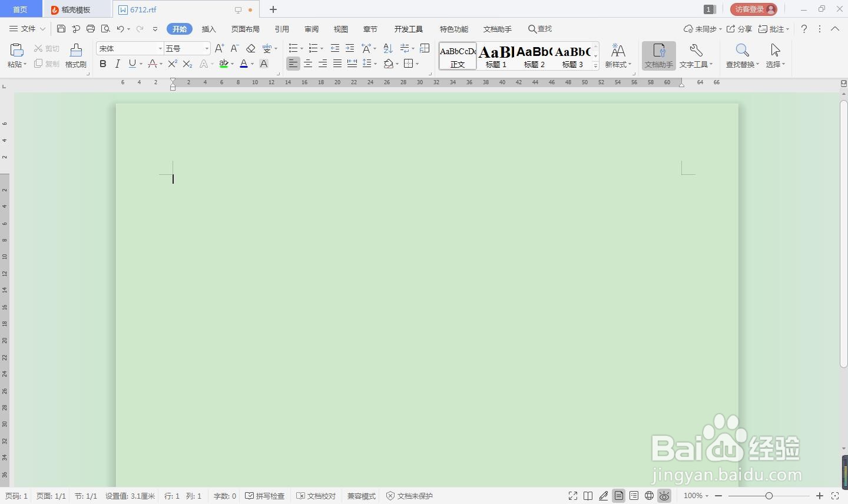Expand the File (文件) menu arrow
The width and height of the screenshot is (848, 504).
point(42,29)
